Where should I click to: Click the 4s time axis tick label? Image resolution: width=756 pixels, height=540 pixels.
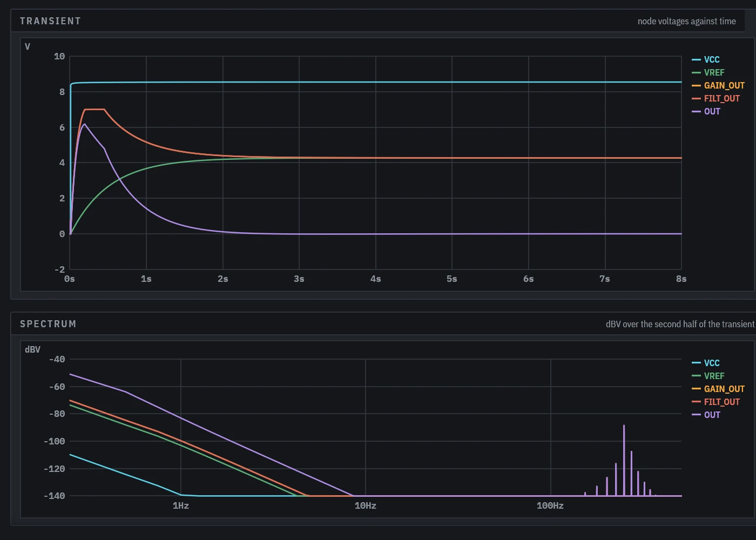click(x=376, y=279)
